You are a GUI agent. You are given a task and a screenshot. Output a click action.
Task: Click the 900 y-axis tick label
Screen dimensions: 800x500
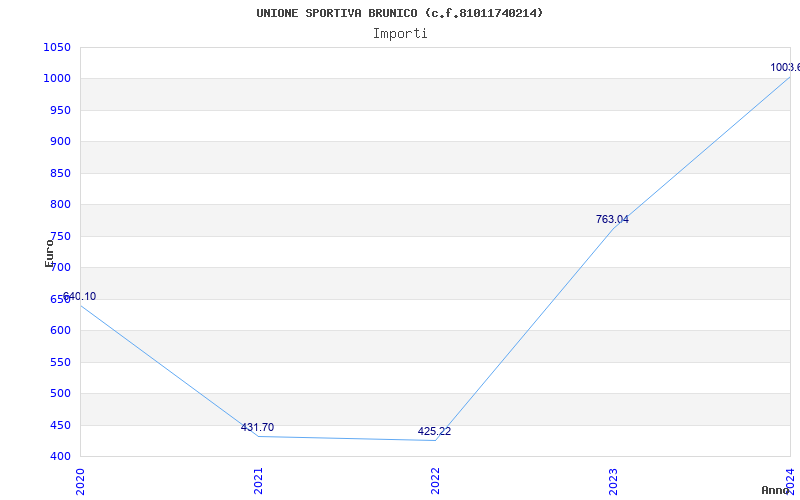(x=60, y=142)
